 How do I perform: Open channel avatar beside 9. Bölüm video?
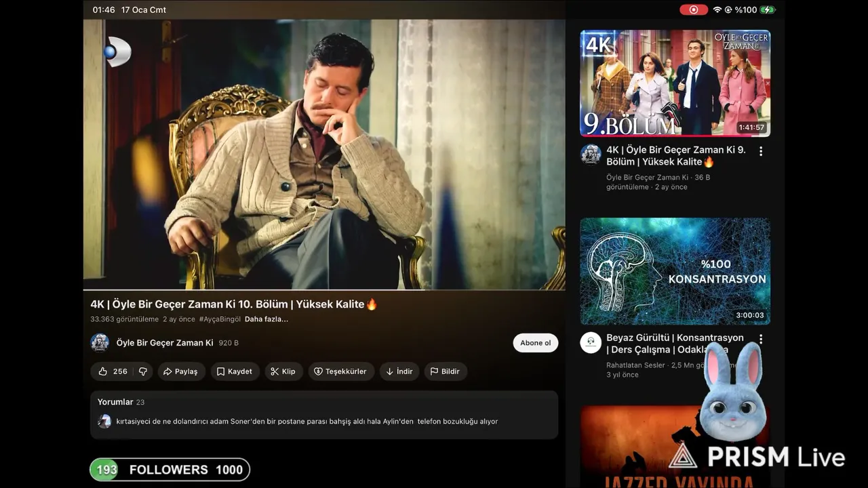591,154
